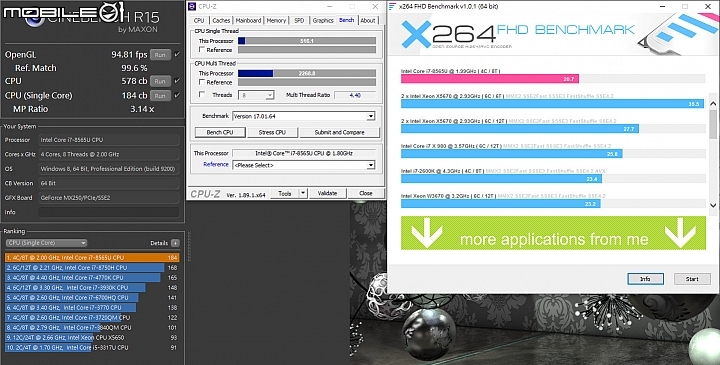720x365 pixels.
Task: Select the Xeon W3670 result bar
Action: (501, 204)
